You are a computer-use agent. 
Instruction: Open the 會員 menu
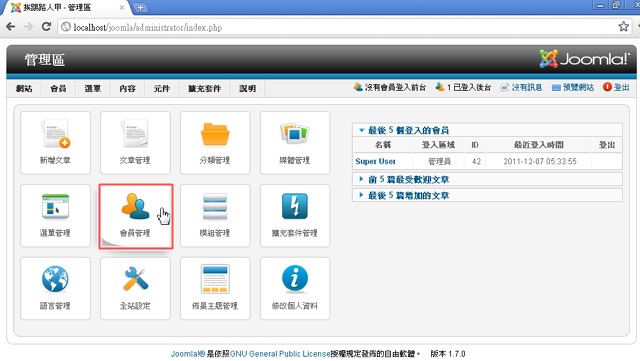[58, 89]
